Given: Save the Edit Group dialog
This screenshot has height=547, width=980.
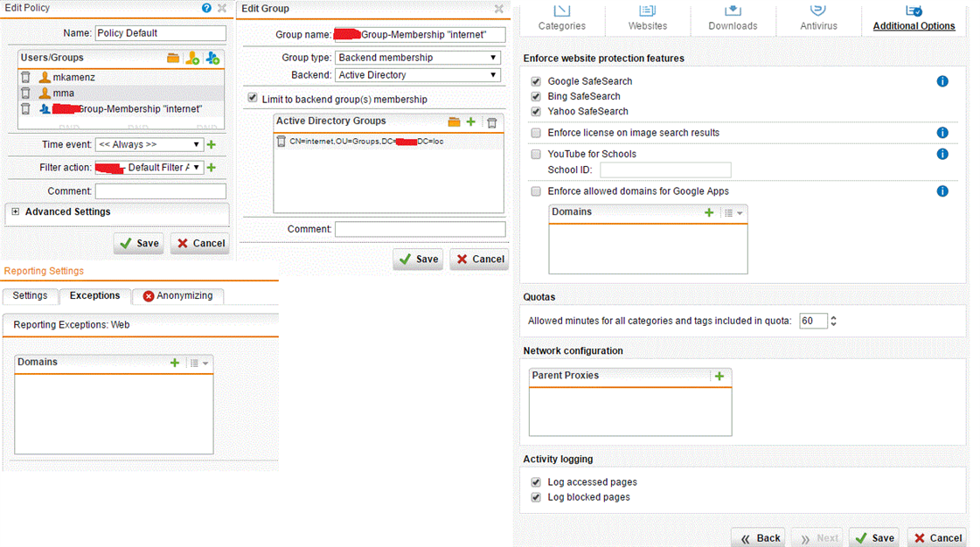Looking at the screenshot, I should pyautogui.click(x=418, y=260).
